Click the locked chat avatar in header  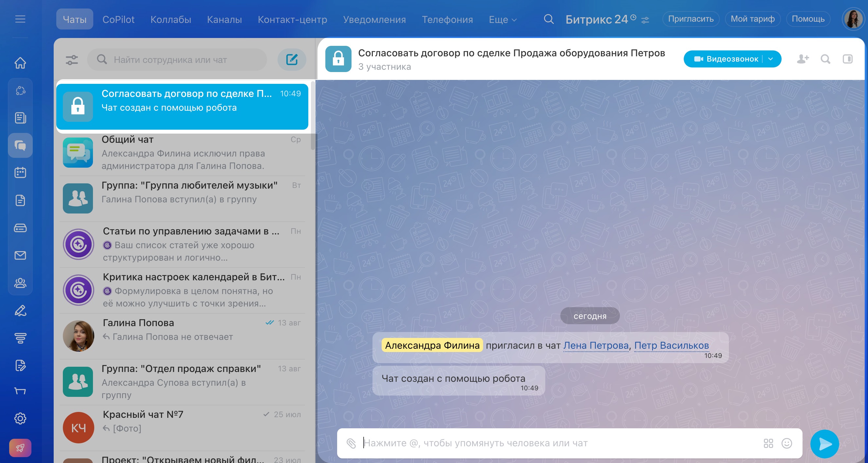[338, 59]
